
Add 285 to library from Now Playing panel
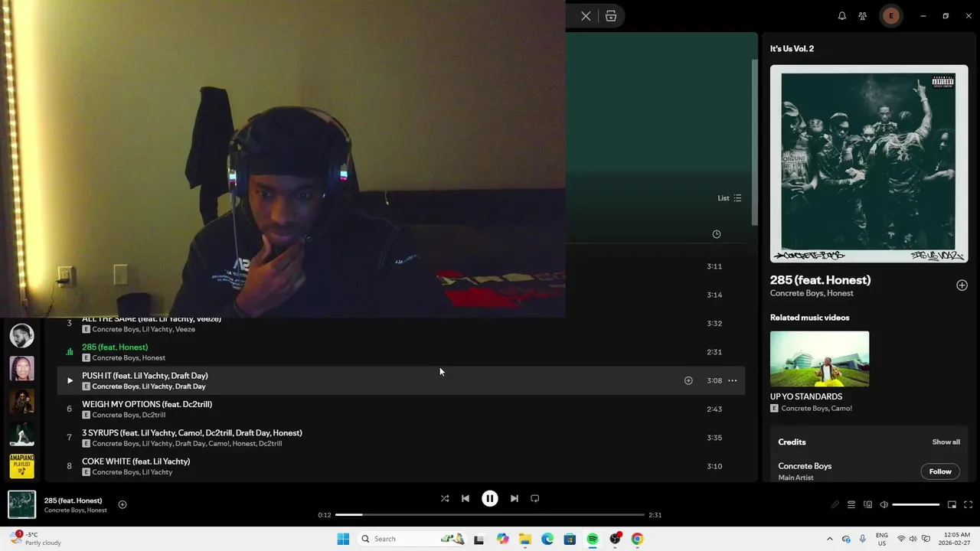point(962,285)
